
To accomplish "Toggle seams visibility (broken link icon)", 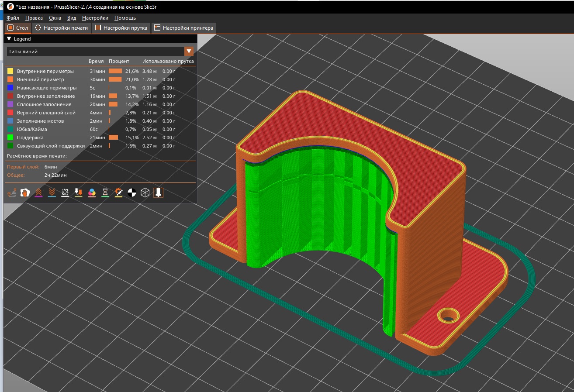I will tap(65, 193).
